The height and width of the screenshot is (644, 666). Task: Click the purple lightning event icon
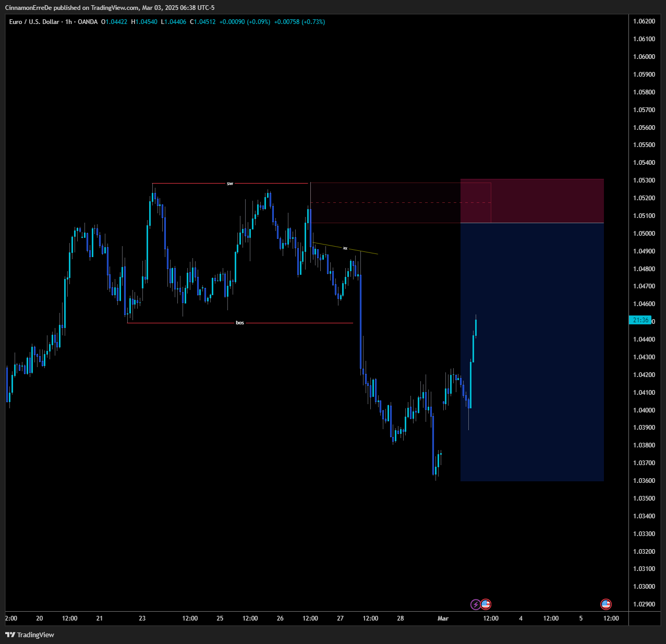click(476, 604)
